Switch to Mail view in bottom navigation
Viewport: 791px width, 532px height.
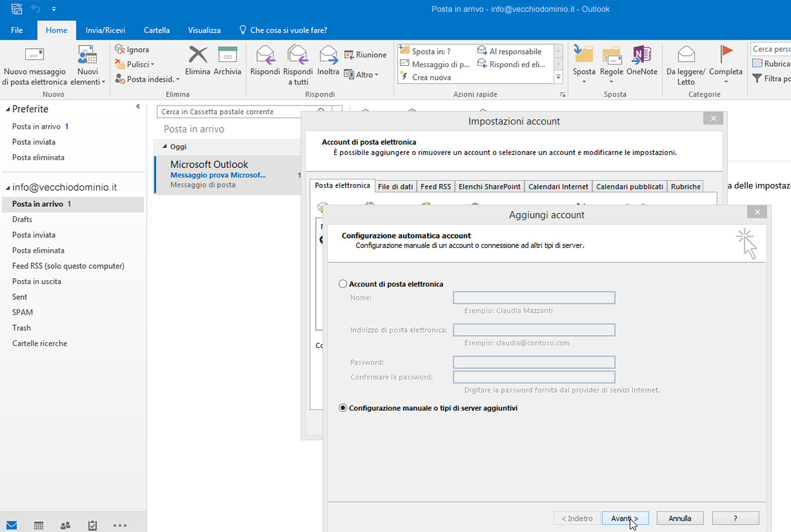click(11, 525)
